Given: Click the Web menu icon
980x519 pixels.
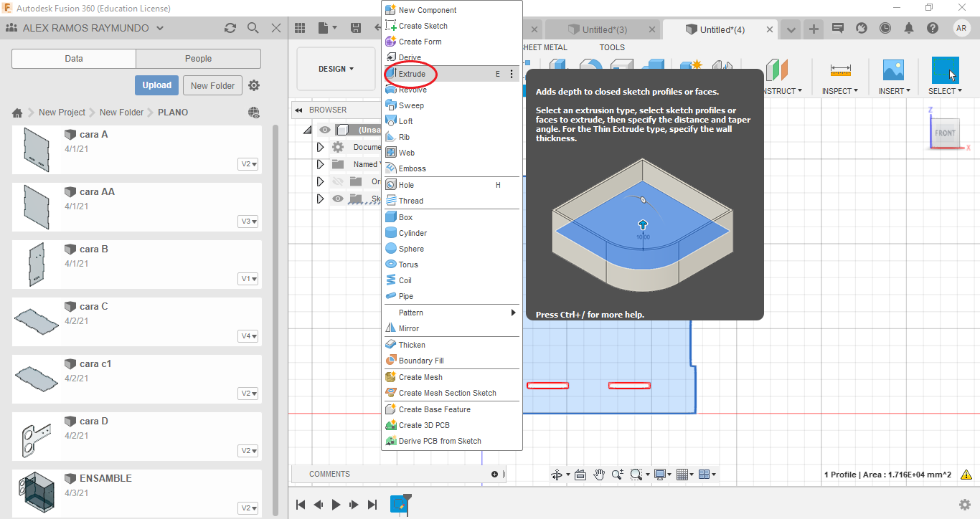Looking at the screenshot, I should click(391, 153).
